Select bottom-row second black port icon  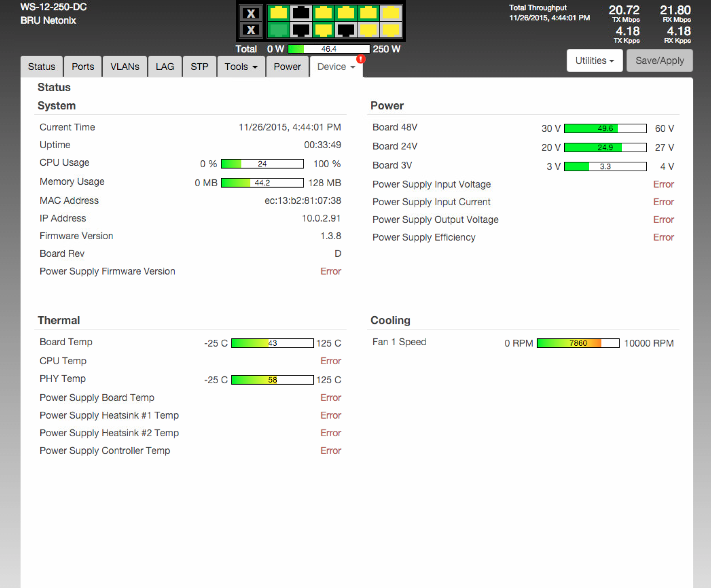pos(301,30)
